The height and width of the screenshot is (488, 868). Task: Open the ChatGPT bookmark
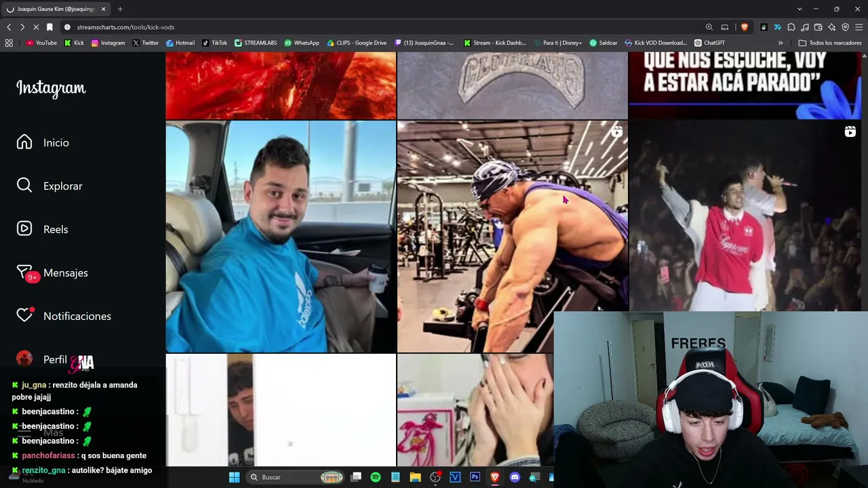[709, 43]
